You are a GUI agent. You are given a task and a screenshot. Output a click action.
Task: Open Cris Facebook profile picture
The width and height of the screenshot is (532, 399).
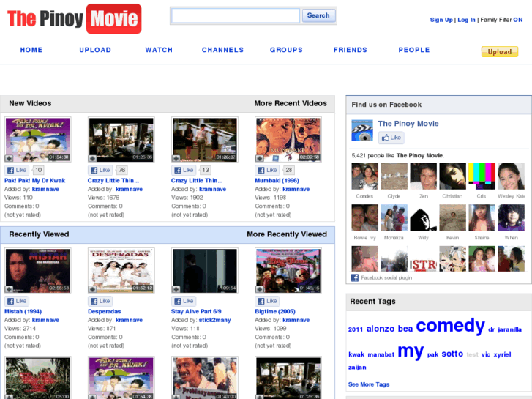tap(482, 176)
